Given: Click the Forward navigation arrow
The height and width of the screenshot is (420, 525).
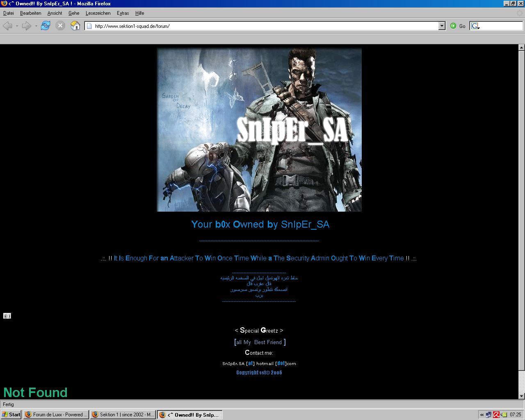Looking at the screenshot, I should click(27, 26).
